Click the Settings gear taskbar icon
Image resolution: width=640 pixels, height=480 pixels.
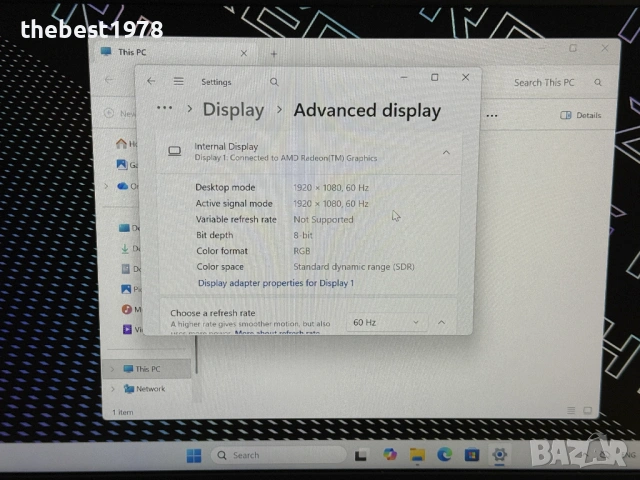coord(499,455)
